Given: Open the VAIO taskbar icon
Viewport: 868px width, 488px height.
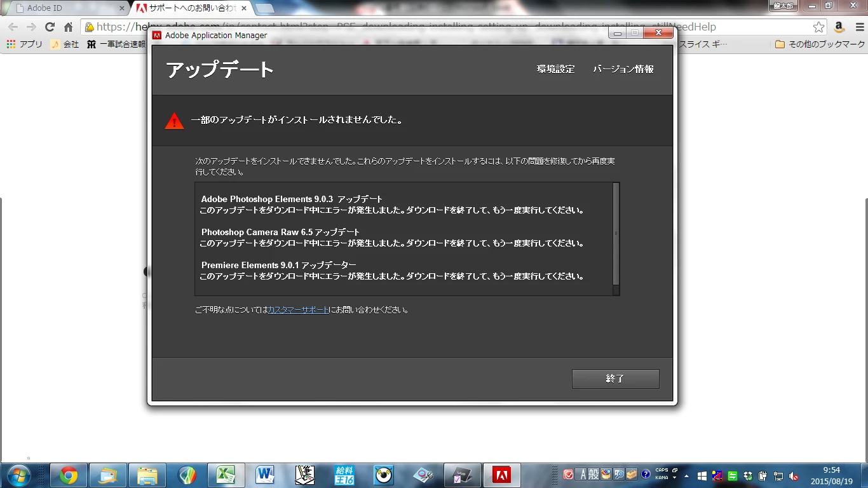Looking at the screenshot, I should 463,475.
